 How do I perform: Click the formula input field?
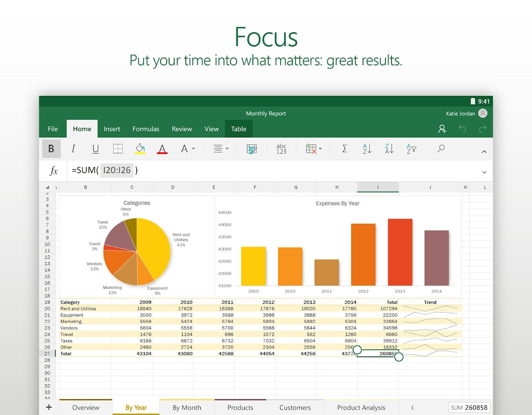[x=271, y=170]
